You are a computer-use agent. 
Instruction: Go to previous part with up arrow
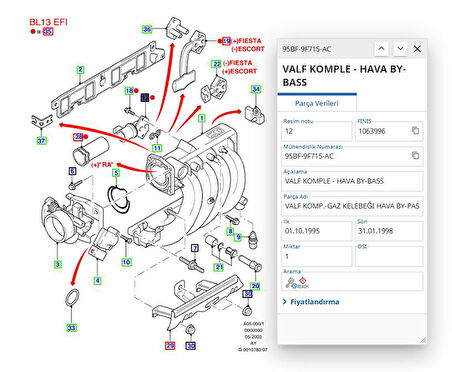coord(381,49)
